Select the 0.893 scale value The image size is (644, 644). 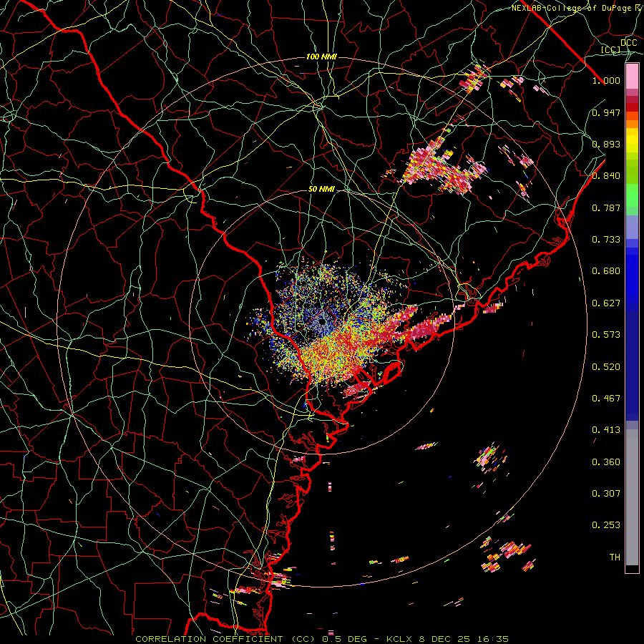click(x=606, y=144)
